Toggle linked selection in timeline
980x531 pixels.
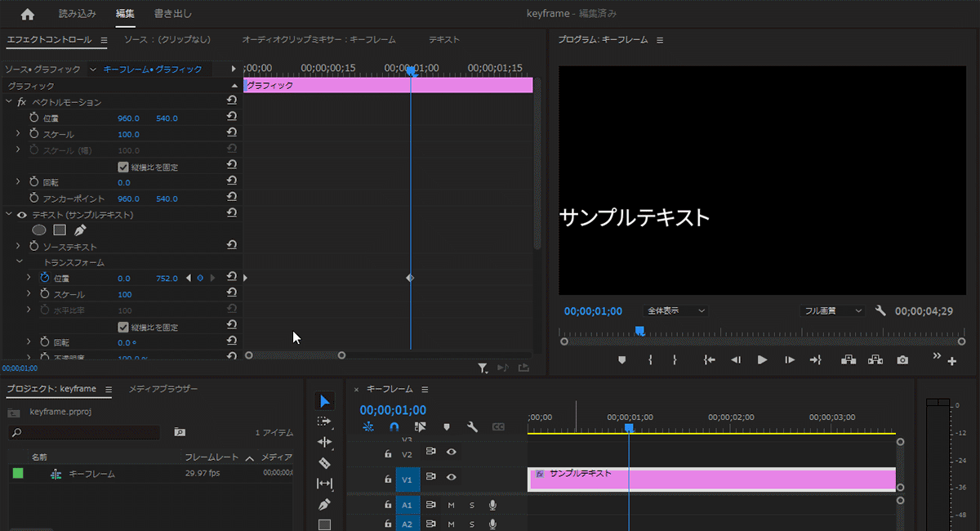tap(421, 426)
